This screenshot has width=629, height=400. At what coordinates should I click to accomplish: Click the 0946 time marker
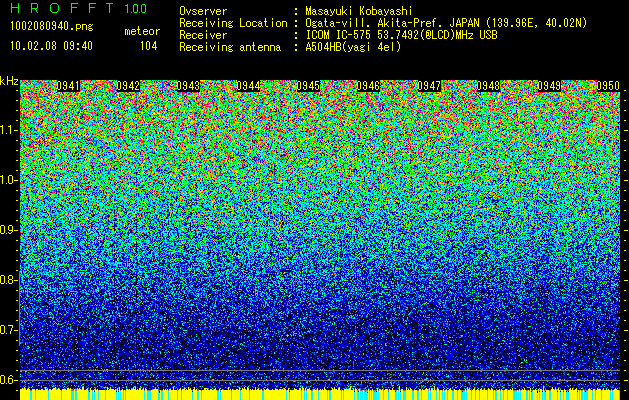pyautogui.click(x=368, y=86)
